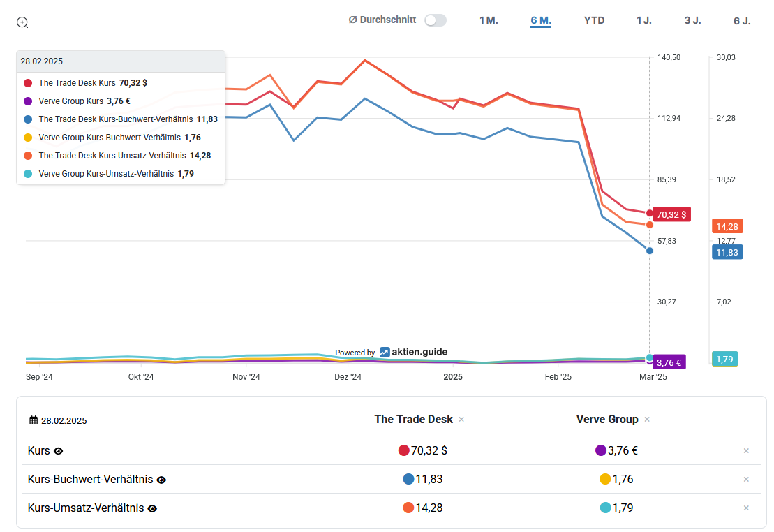
Task: Click the calendar icon next to 28.02.2025
Action: [x=34, y=420]
